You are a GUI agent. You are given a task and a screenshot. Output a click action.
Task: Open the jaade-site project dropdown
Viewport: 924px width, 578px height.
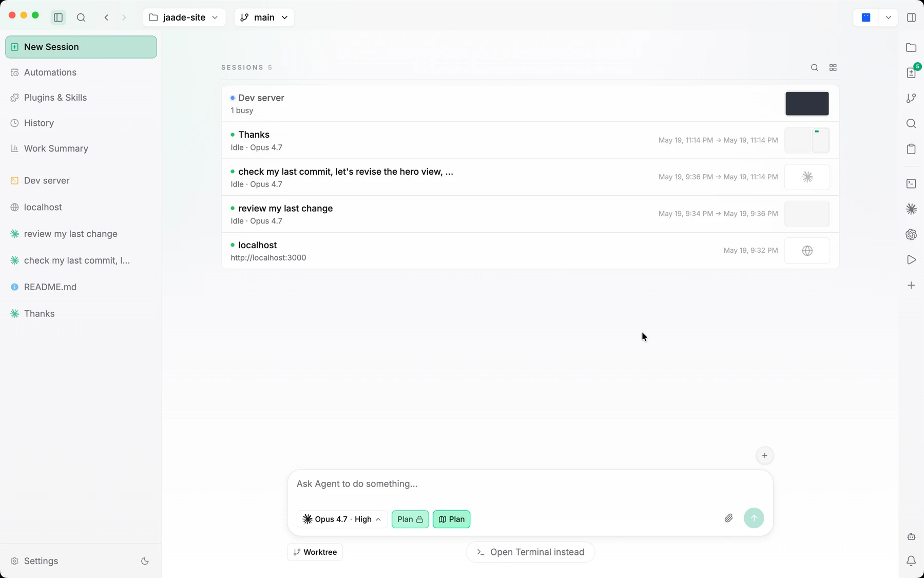[184, 17]
